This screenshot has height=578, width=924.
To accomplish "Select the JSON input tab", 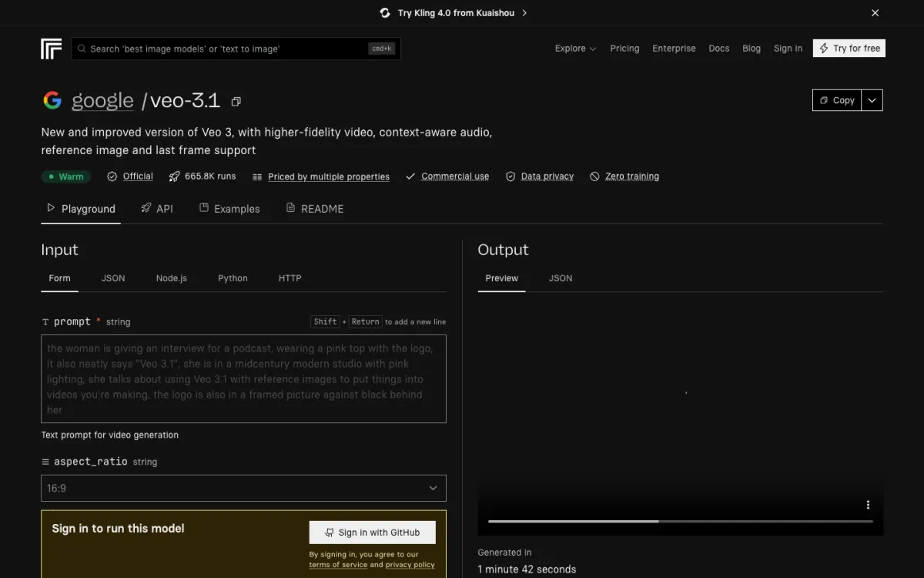I will point(113,278).
